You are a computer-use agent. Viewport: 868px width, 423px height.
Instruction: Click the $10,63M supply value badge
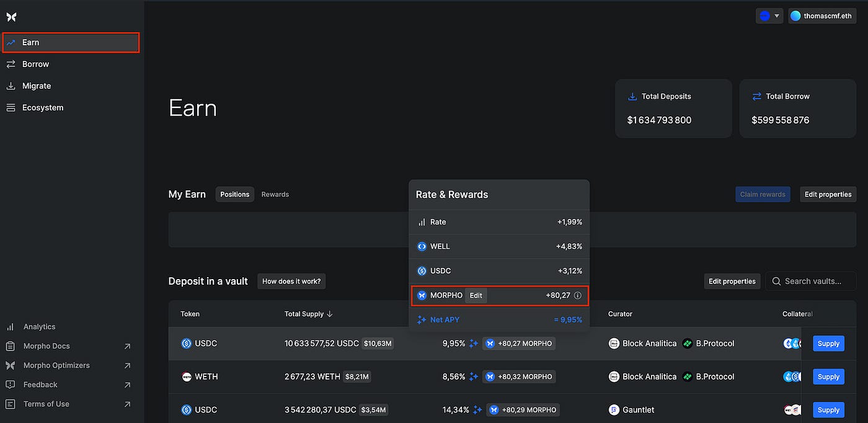point(378,343)
